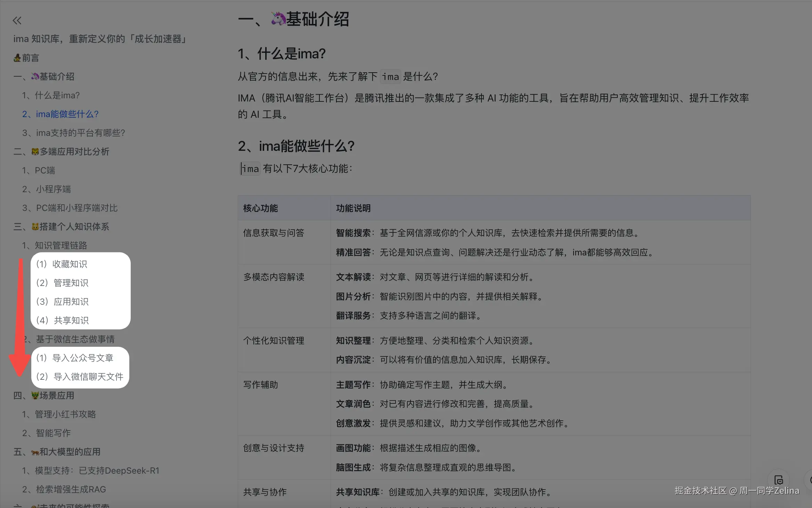The width and height of the screenshot is (812, 508).
Task: Click the bold term 文章润色
Action: (353, 404)
